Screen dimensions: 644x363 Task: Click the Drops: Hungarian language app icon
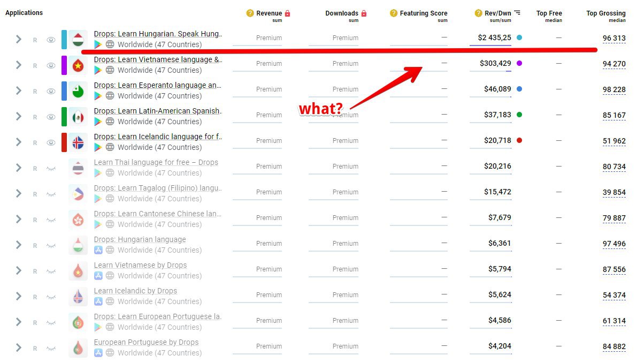pyautogui.click(x=78, y=245)
